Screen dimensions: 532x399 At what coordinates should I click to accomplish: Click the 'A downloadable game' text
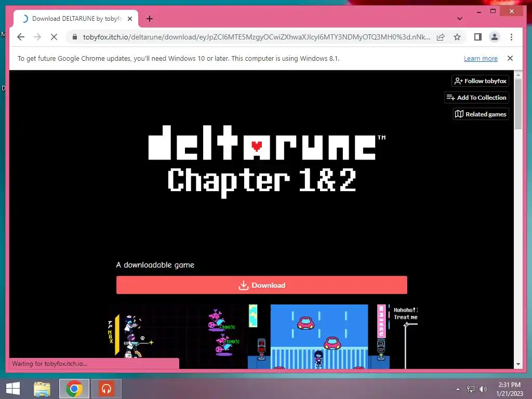[x=155, y=265]
